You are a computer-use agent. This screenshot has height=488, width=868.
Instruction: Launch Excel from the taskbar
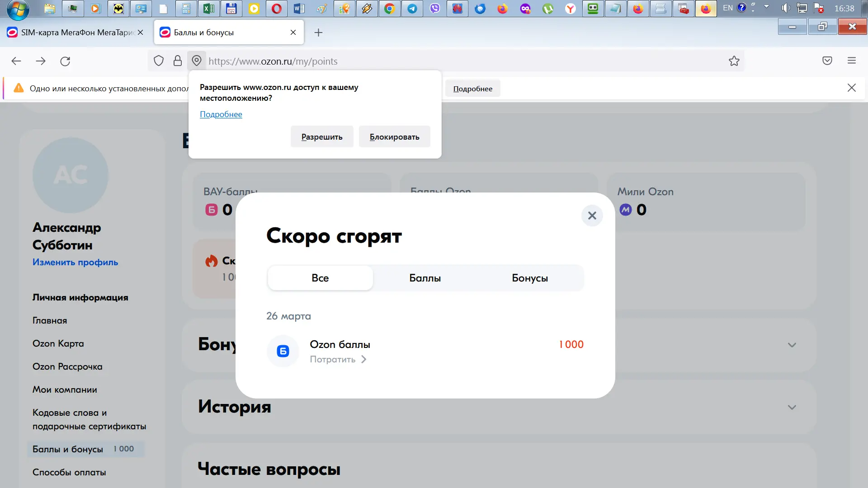(208, 9)
